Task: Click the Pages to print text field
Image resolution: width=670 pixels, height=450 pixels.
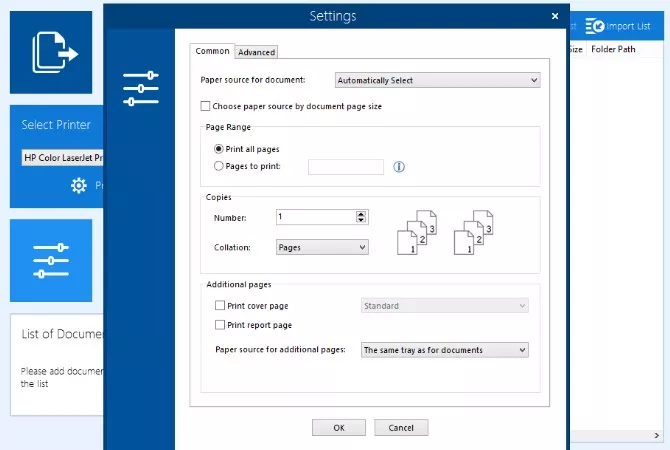Action: point(346,167)
